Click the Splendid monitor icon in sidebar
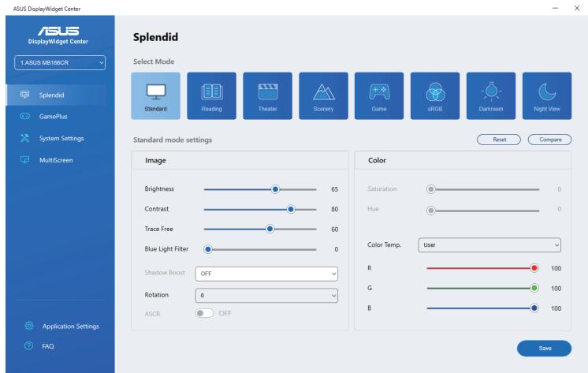 [24, 95]
